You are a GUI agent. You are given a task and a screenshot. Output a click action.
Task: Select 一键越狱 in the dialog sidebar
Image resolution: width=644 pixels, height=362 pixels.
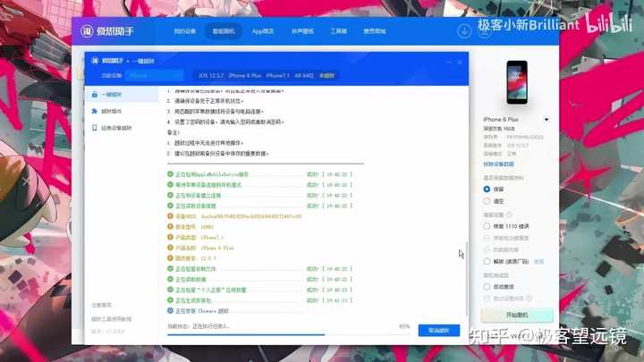[122, 95]
